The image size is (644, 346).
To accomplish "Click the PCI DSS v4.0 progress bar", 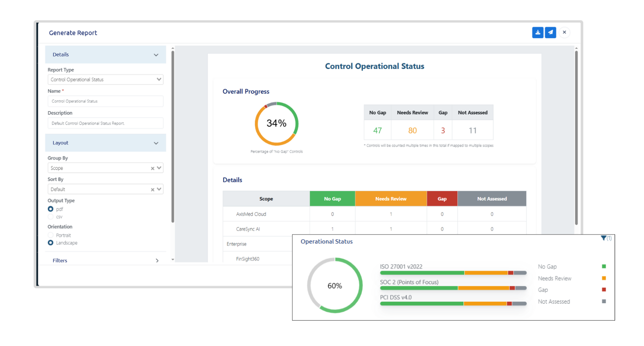I will 453,304.
